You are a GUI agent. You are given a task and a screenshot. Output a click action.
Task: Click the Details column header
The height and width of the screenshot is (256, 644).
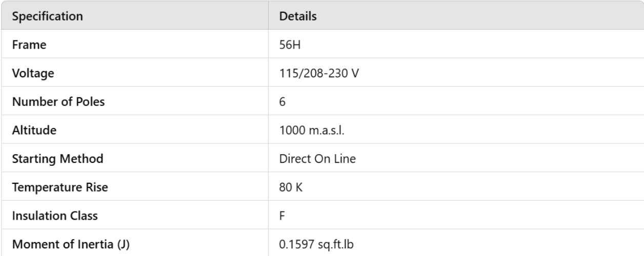pos(298,16)
